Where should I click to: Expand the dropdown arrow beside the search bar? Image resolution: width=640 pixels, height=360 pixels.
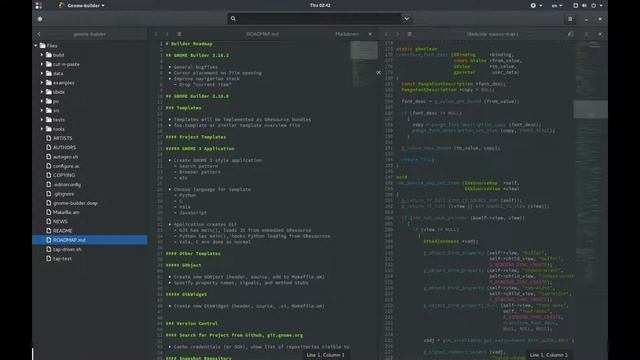pyautogui.click(x=407, y=18)
